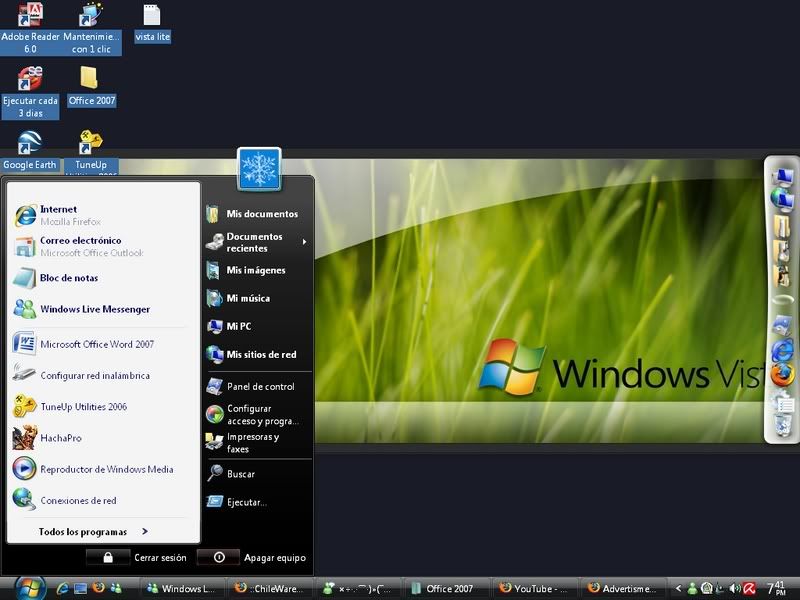This screenshot has height=600, width=800.
Task: Expand hidden system tray icons
Action: click(x=678, y=588)
